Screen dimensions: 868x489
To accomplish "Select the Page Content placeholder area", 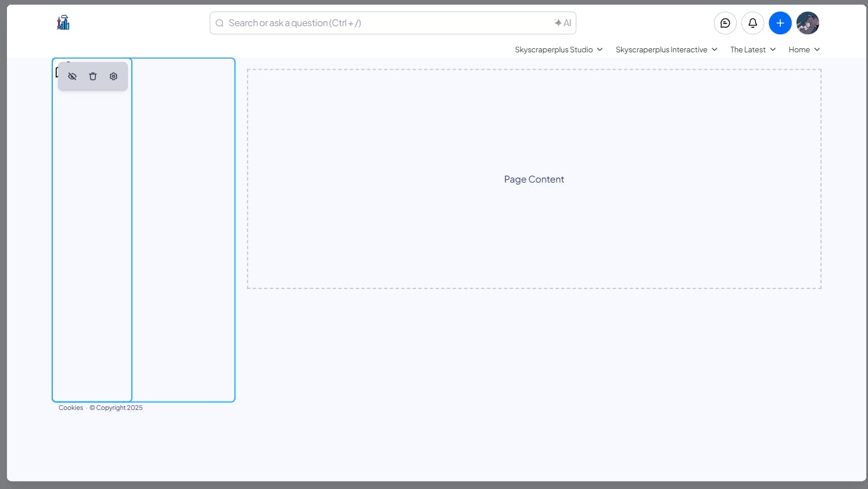I will tap(534, 179).
